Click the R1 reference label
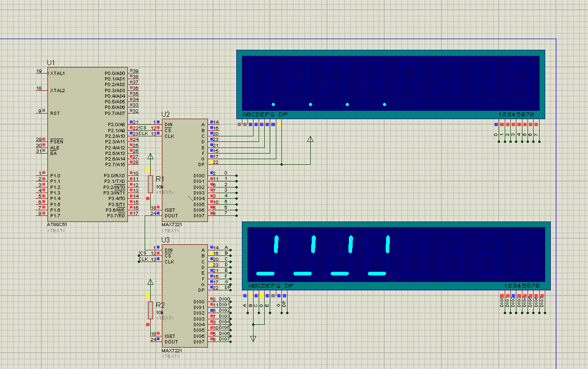588x369 pixels. pyautogui.click(x=160, y=179)
